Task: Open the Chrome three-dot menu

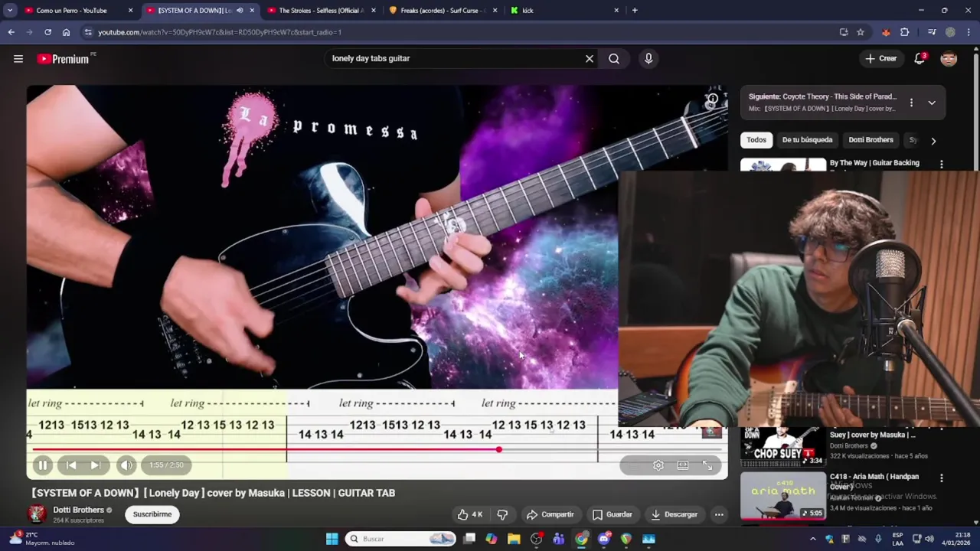Action: 969,32
